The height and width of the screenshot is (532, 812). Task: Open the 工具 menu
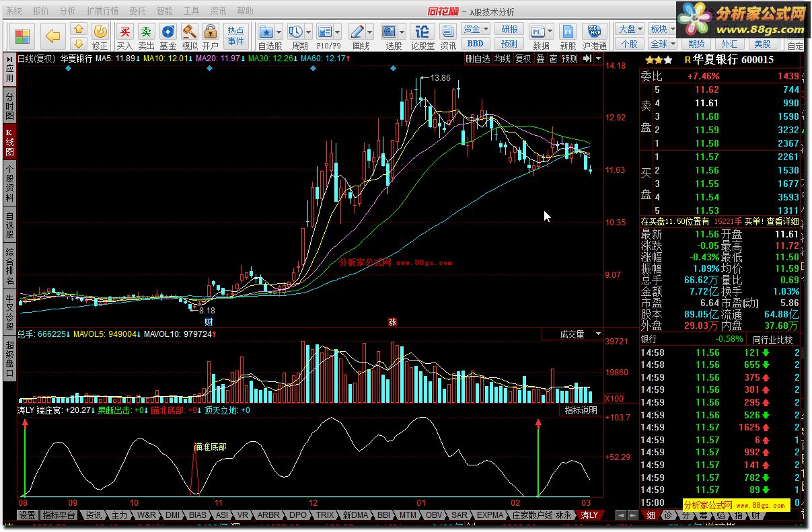point(191,11)
